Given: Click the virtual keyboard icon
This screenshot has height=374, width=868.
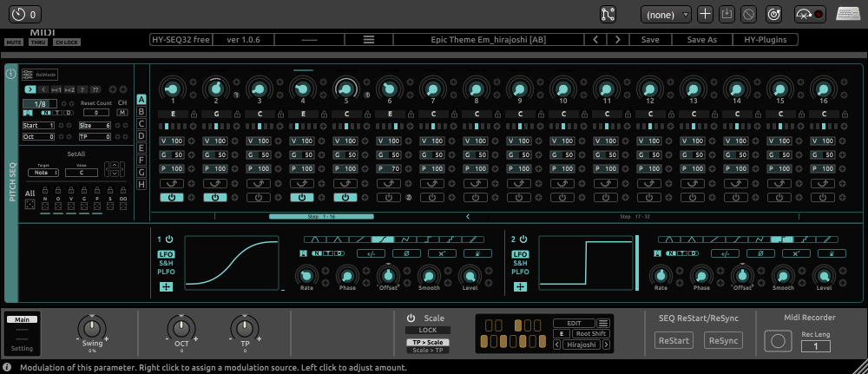Looking at the screenshot, I should click(x=848, y=15).
